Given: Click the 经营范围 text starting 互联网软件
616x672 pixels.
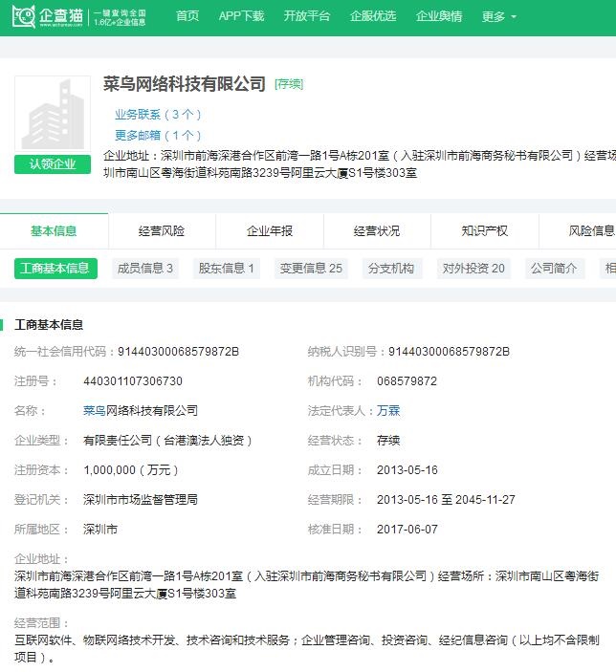Looking at the screenshot, I should (307, 648).
